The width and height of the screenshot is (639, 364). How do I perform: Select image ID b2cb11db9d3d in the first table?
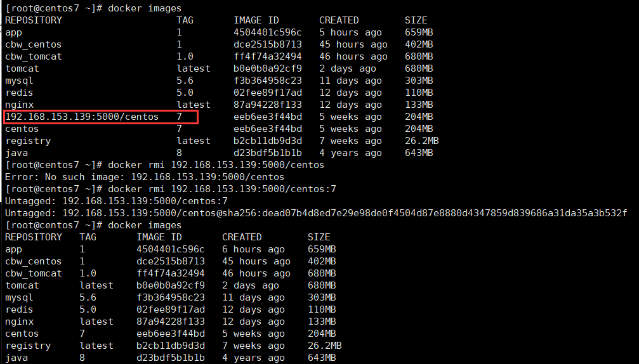[x=268, y=141]
